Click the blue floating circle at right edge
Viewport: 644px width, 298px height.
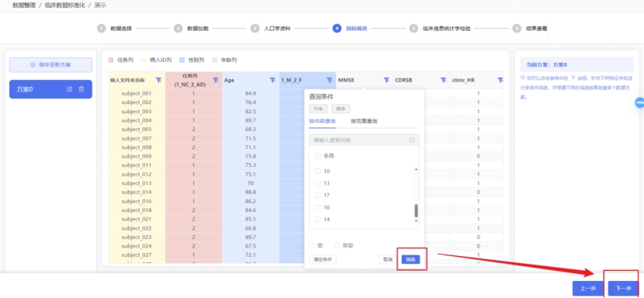pos(639,102)
